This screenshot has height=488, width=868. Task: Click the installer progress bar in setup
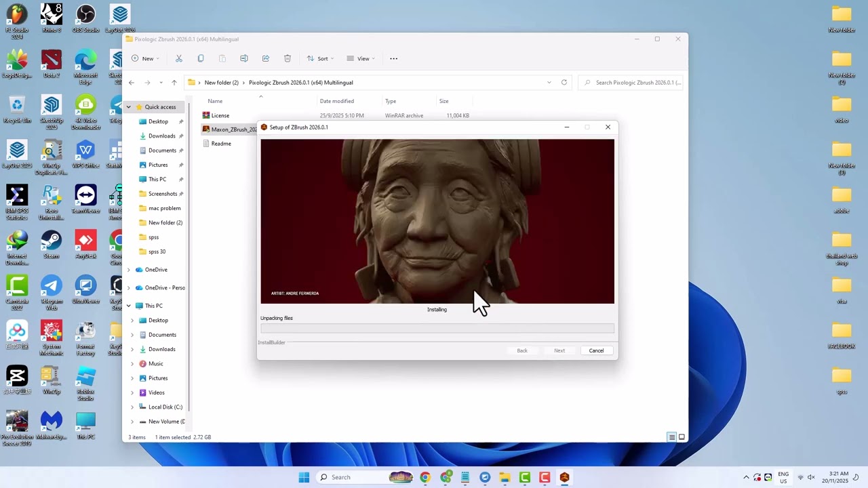tap(437, 329)
